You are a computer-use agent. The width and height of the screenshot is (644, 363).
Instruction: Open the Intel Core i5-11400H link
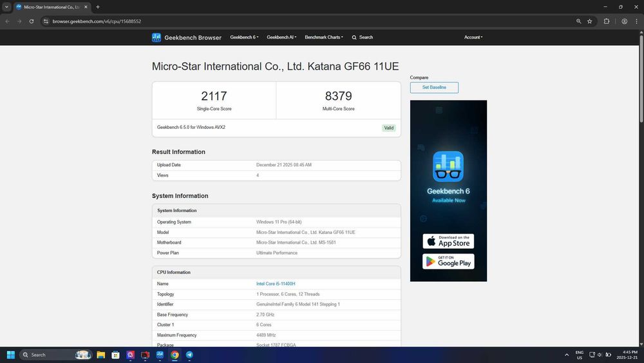(x=276, y=284)
